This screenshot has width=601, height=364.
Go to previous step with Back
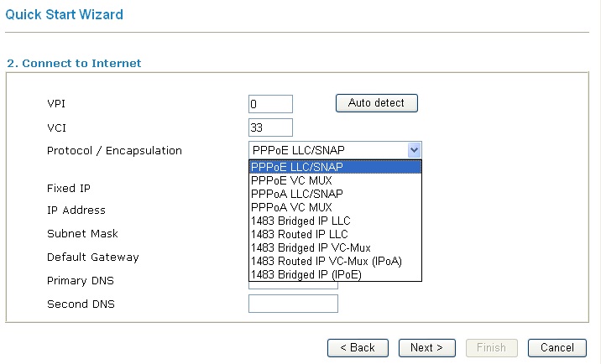pyautogui.click(x=358, y=347)
